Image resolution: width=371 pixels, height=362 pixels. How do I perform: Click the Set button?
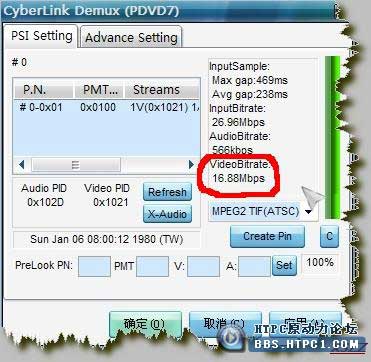point(284,266)
